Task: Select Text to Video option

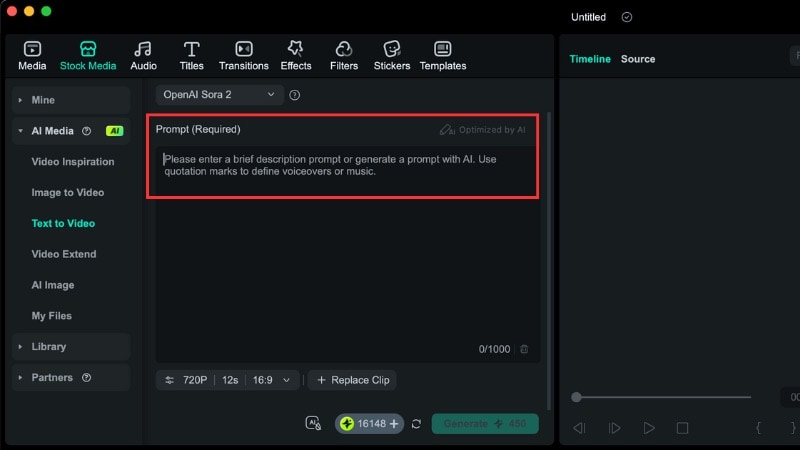Action: (63, 223)
